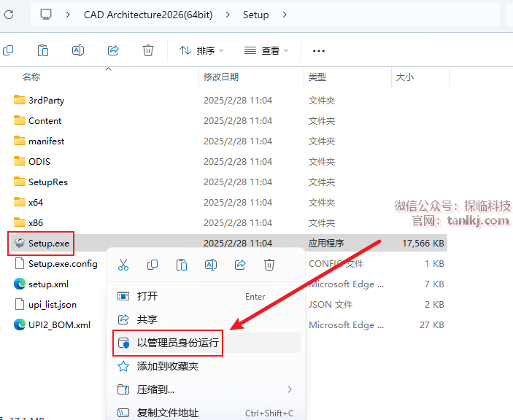513x420 pixels.
Task: Click Share icon in context menu
Action: click(x=240, y=265)
